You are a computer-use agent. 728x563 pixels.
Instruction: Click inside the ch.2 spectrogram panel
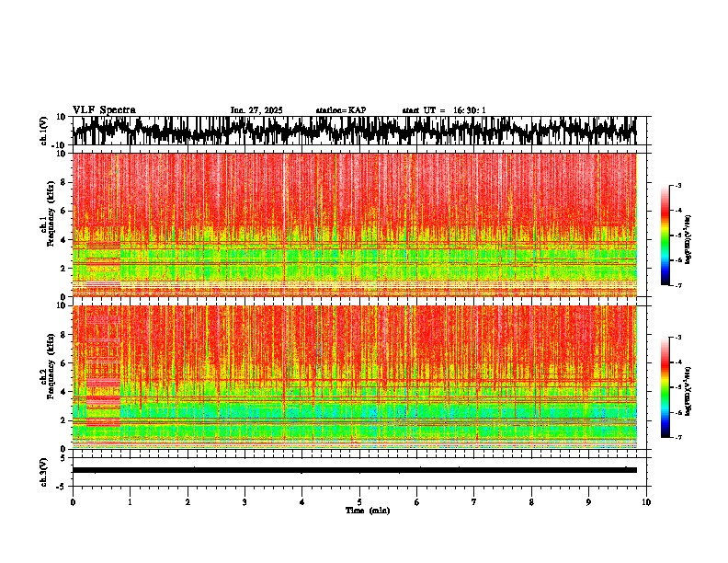(x=354, y=377)
